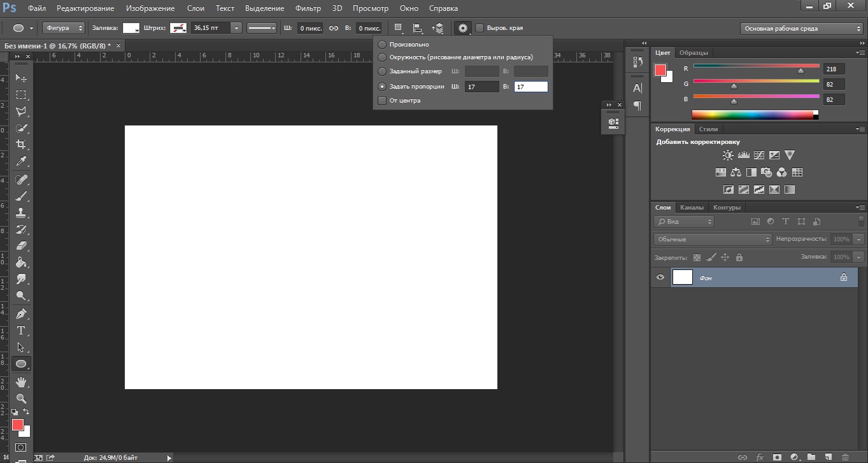Viewport: 868px width, 463px height.
Task: Open 'Основная рабочая среда' workspace dropdown
Action: pos(802,28)
